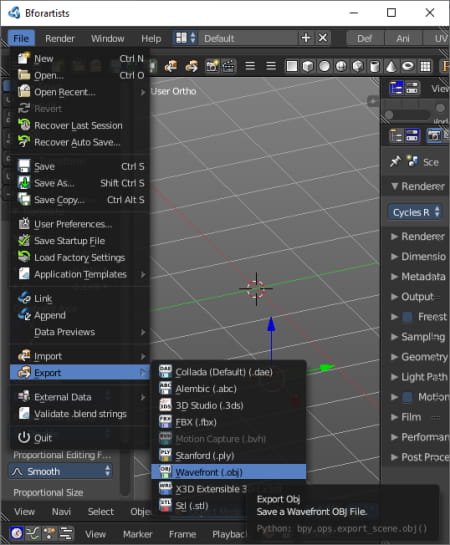
Task: Expand the Geometry panel
Action: coord(418,357)
